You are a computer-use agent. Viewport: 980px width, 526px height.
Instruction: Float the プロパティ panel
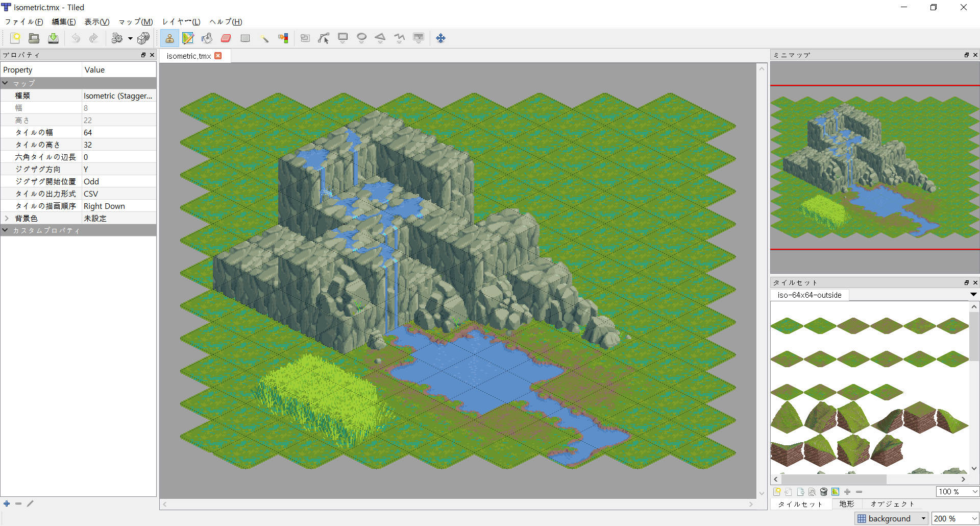[x=143, y=55]
